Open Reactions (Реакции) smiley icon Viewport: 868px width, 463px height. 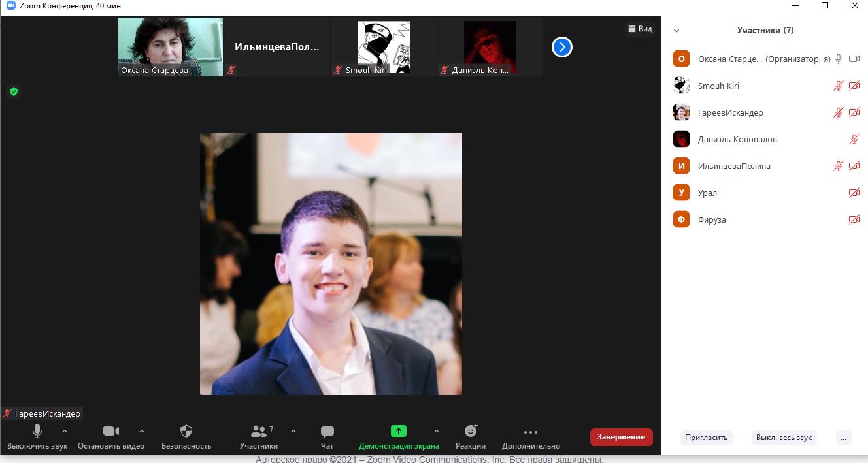[471, 431]
